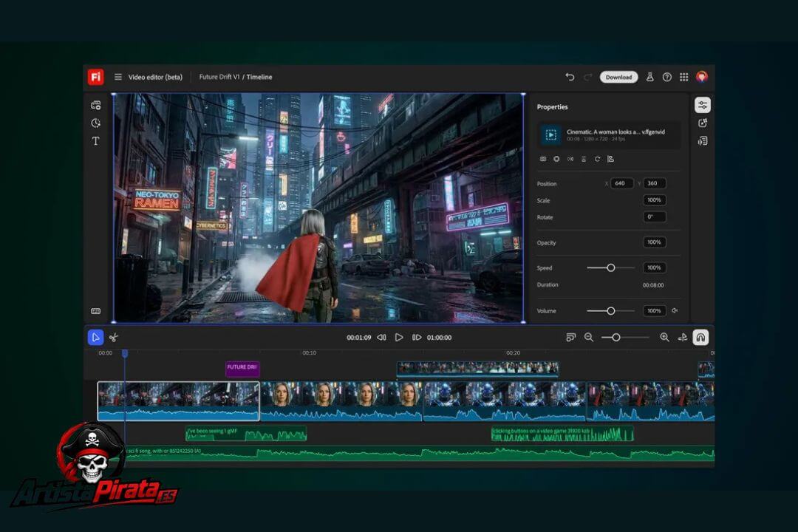Click the circular reset arrow icon in Properties
Screen dimensions: 798x532
tap(597, 159)
